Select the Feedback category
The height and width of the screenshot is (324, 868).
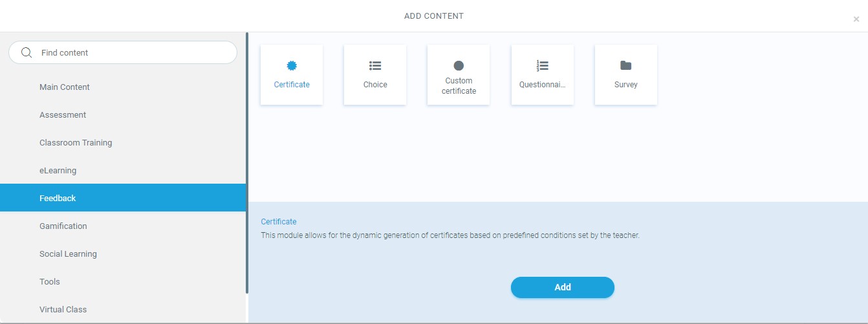coord(58,199)
